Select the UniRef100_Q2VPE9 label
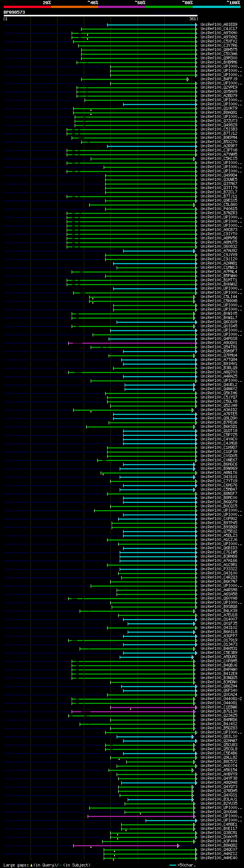The height and width of the screenshot is (868, 244). (219, 88)
